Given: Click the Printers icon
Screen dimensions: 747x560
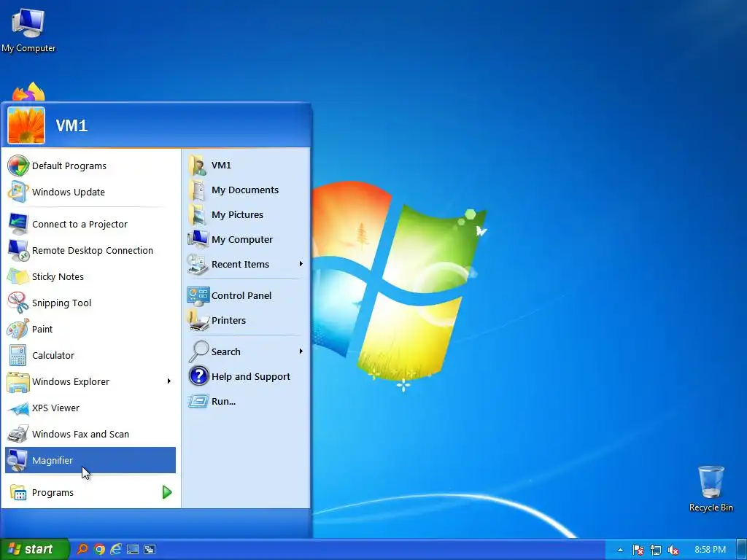Looking at the screenshot, I should pyautogui.click(x=198, y=321).
